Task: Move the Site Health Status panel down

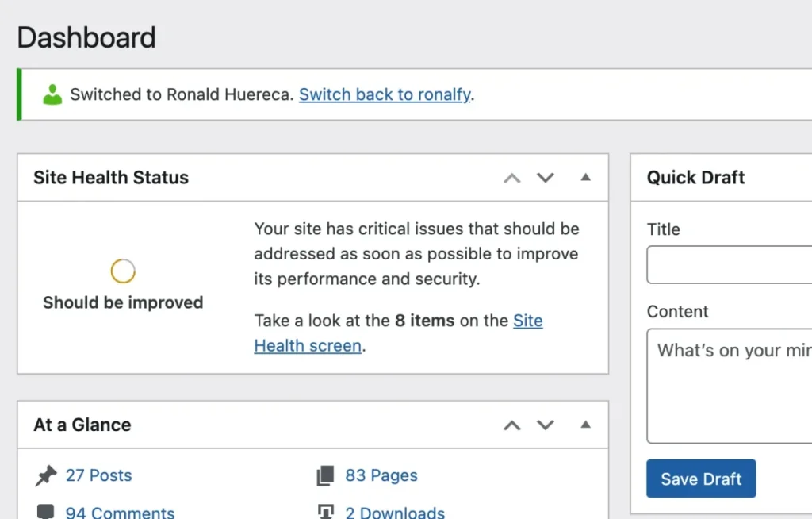Action: tap(546, 178)
